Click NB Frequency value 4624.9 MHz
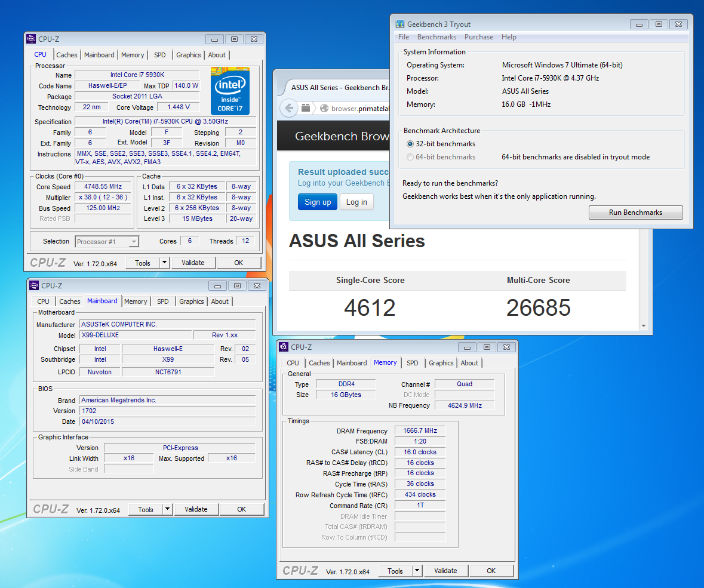The height and width of the screenshot is (588, 704). [465, 405]
